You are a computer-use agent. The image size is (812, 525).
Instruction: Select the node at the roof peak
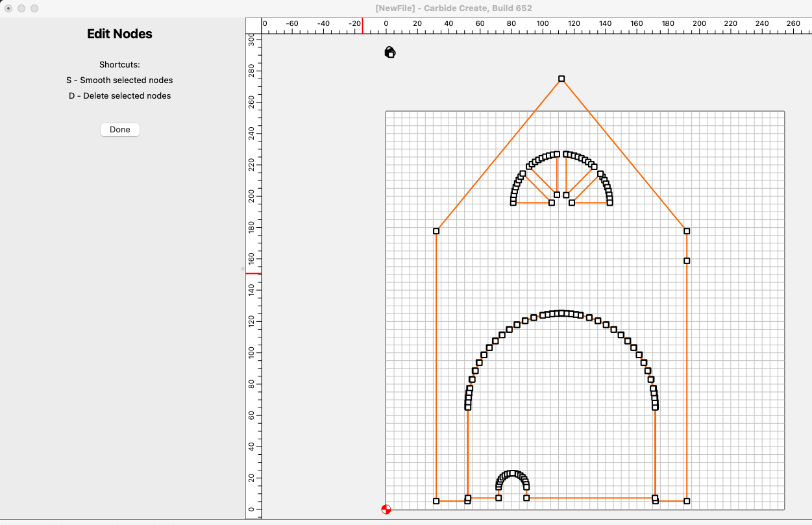pos(561,79)
